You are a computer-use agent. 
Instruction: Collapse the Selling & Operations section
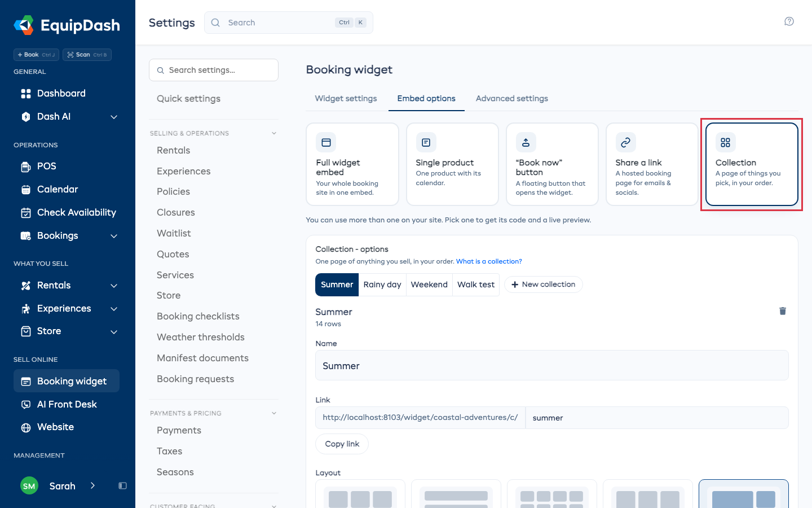coord(274,133)
